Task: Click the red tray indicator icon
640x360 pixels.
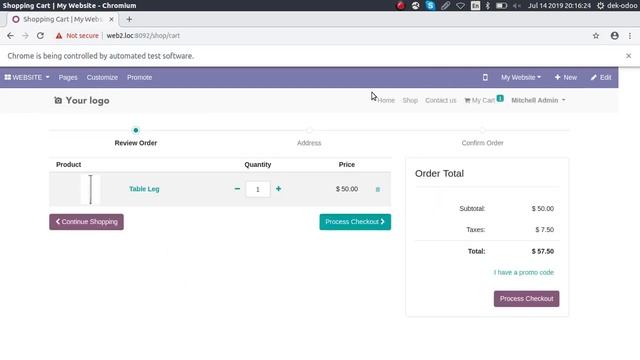Action: tap(400, 5)
